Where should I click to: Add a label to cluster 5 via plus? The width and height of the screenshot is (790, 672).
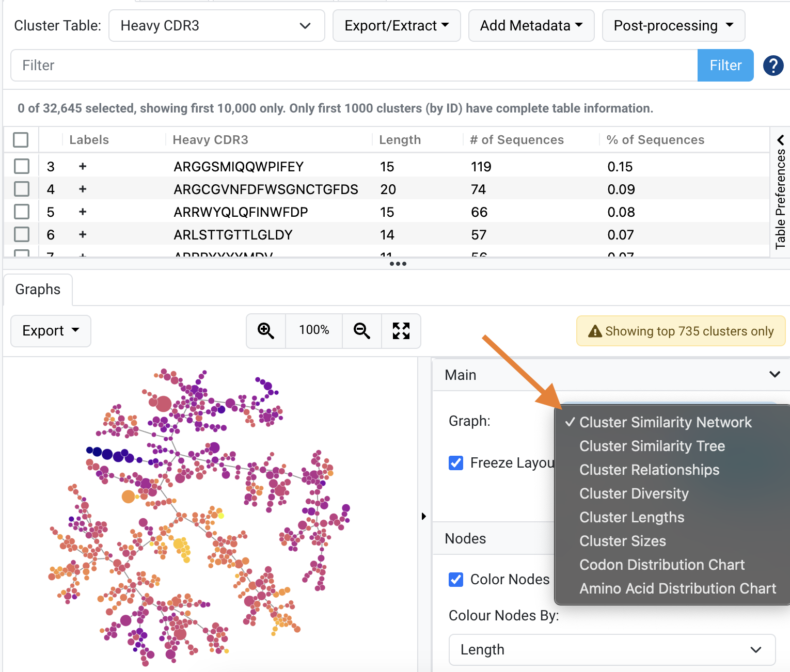click(x=83, y=212)
